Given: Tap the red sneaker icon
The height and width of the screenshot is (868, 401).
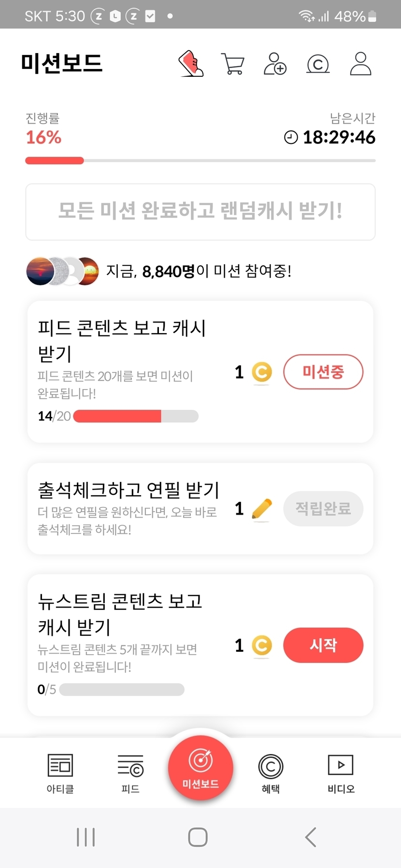Looking at the screenshot, I should click(x=191, y=64).
